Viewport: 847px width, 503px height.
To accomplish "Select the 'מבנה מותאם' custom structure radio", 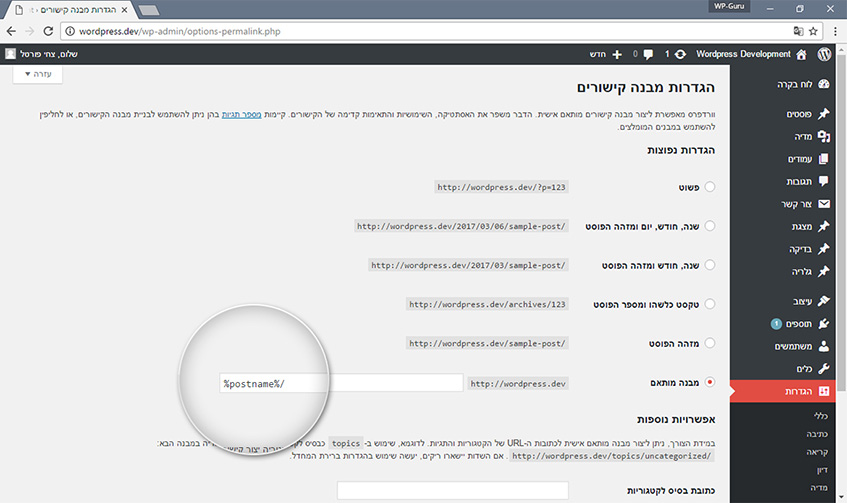I will (x=710, y=382).
